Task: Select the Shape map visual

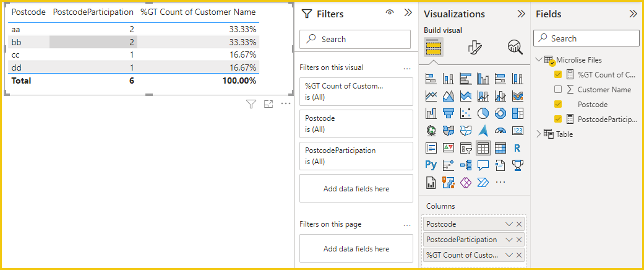Action: click(x=465, y=131)
